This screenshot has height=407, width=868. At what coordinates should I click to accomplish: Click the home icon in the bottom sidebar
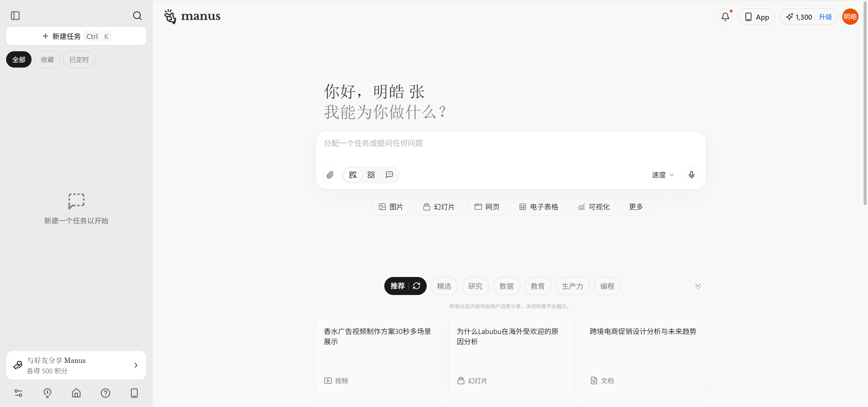pyautogui.click(x=76, y=393)
